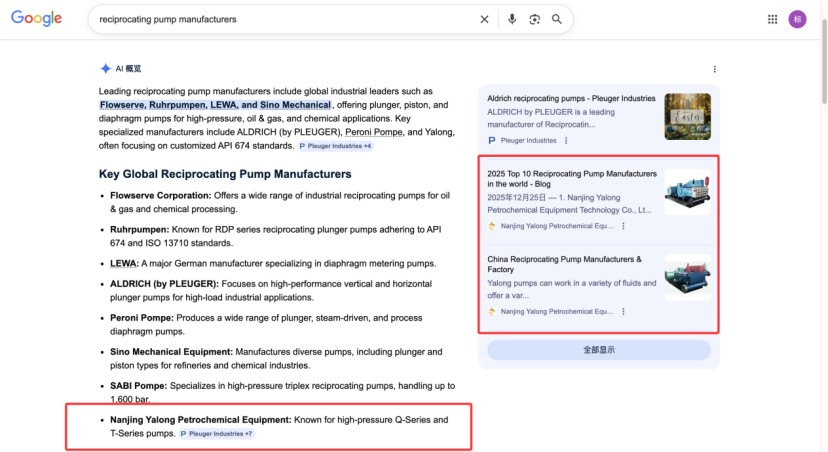Click the Google logo
This screenshot has width=828, height=452.
pos(37,19)
